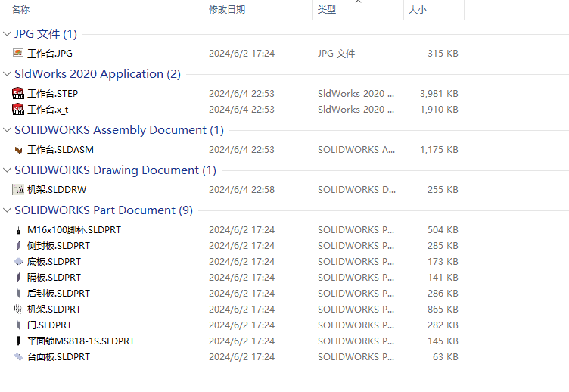Click the SOLIDWORKS D... type cell
The width and height of the screenshot is (569, 392).
click(x=356, y=190)
